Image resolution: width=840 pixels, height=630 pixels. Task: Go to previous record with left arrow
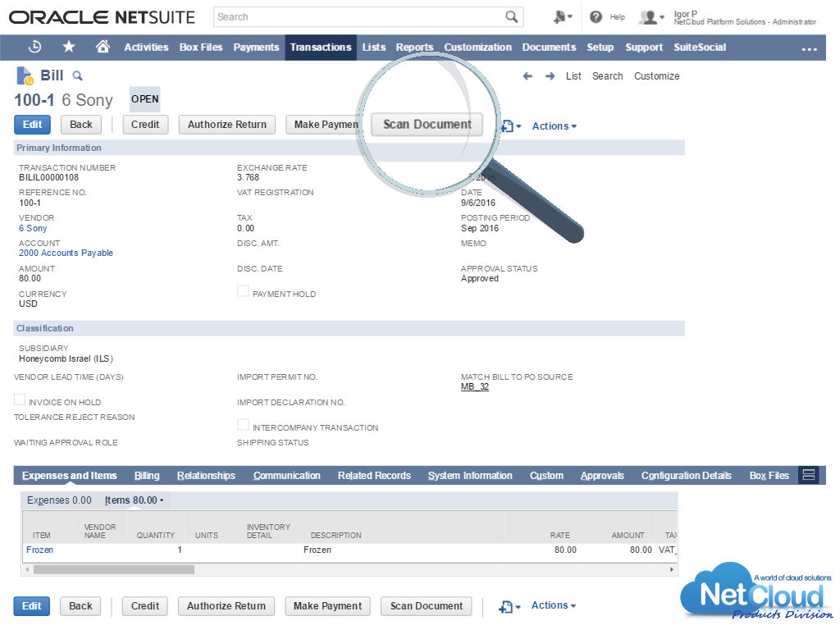(527, 76)
